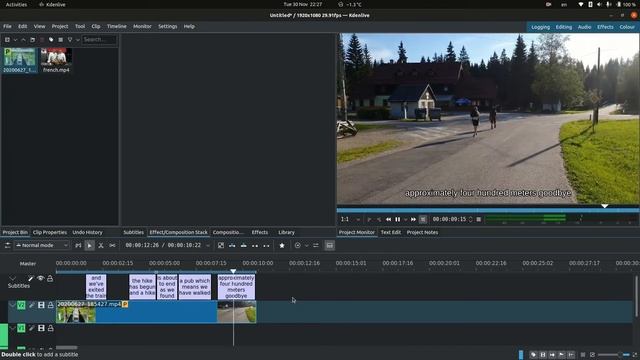Click the timeline options sliders icon
The height and width of the screenshot is (360, 640).
[316, 245]
